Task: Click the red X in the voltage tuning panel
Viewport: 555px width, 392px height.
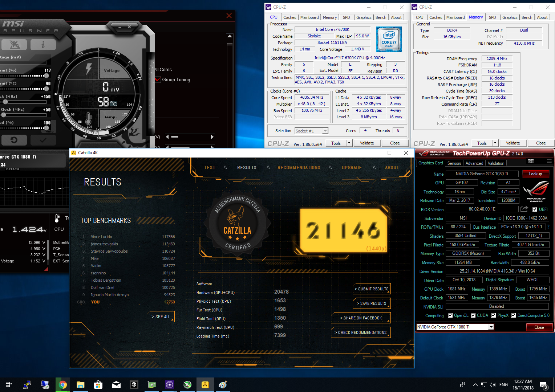Action: (x=229, y=16)
